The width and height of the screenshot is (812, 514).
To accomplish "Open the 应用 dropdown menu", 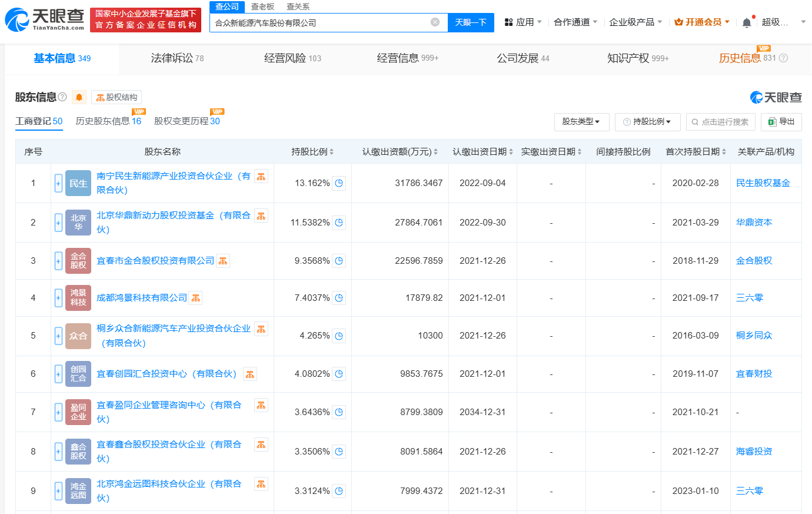I will 523,22.
